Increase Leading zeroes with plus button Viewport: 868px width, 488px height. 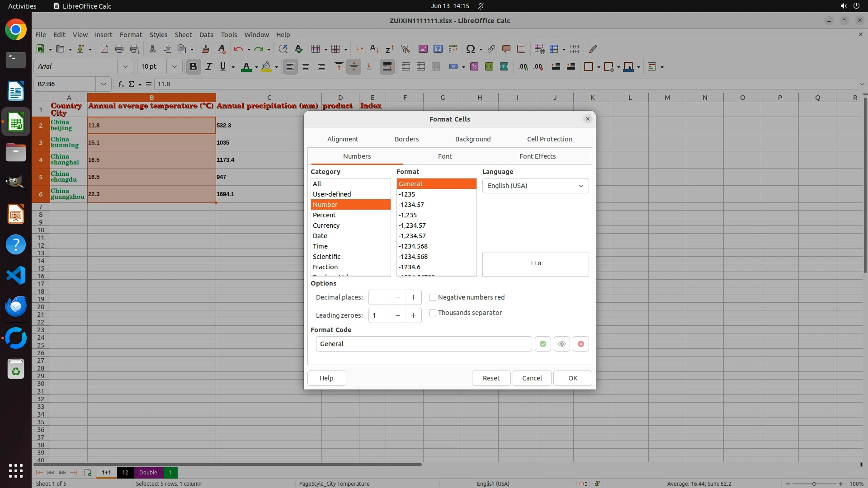pos(413,315)
